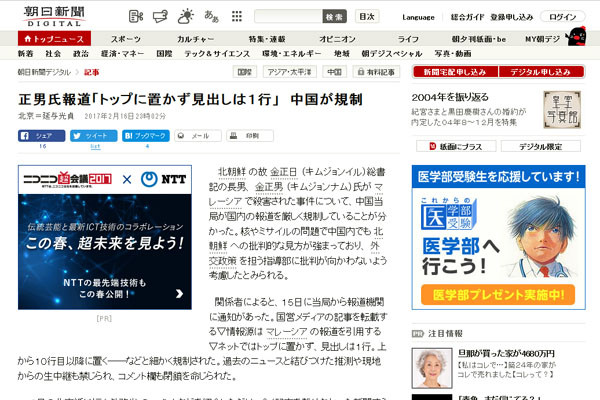Open the weather sun-cloud icon

click(x=186, y=16)
